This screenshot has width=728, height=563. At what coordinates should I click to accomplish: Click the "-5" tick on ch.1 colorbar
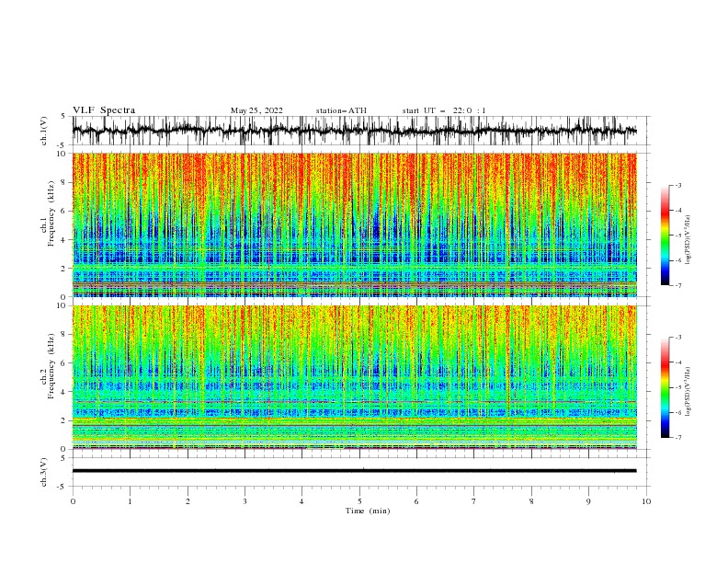[x=677, y=236]
